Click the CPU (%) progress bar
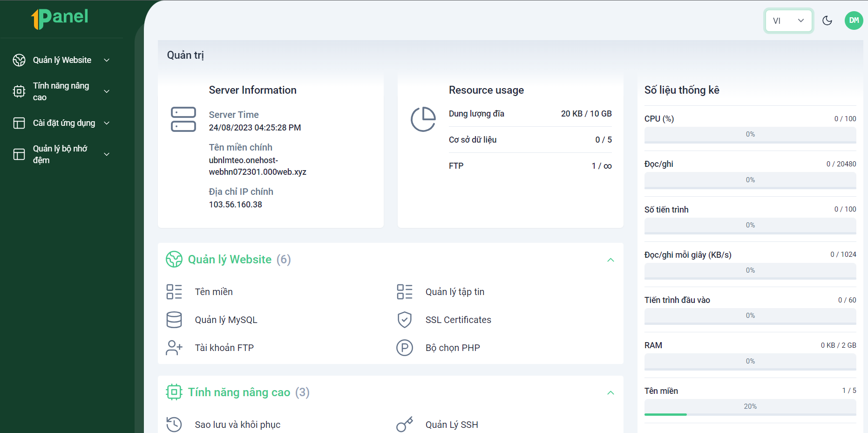Viewport: 868px width, 433px height. point(750,135)
